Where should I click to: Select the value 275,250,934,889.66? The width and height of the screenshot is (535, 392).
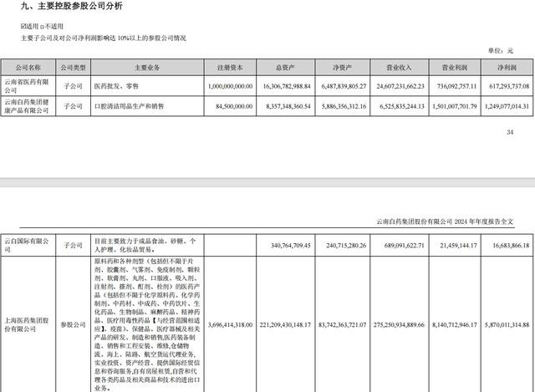pyautogui.click(x=399, y=325)
